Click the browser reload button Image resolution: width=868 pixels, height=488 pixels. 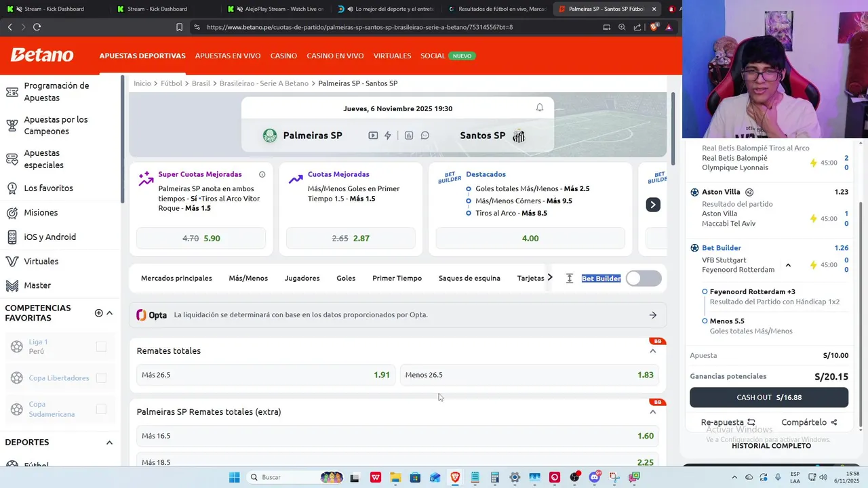37,27
